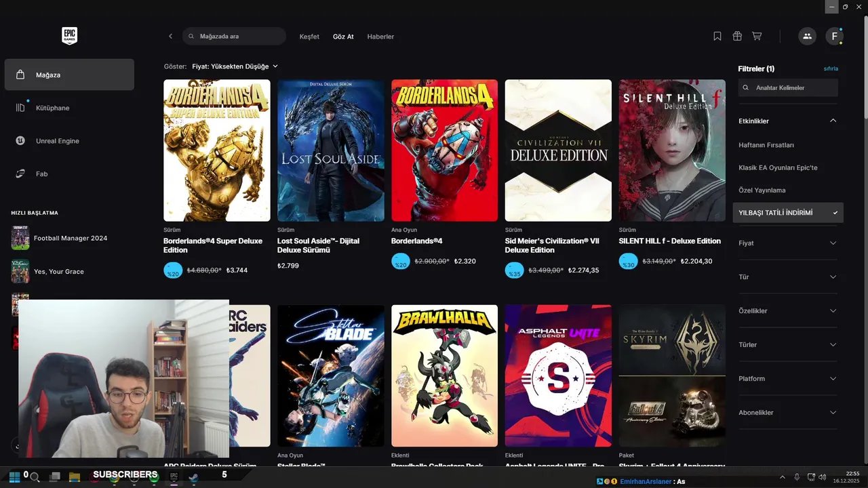Image resolution: width=868 pixels, height=488 pixels.
Task: Expand the Abonelikler filter section
Action: 788,412
